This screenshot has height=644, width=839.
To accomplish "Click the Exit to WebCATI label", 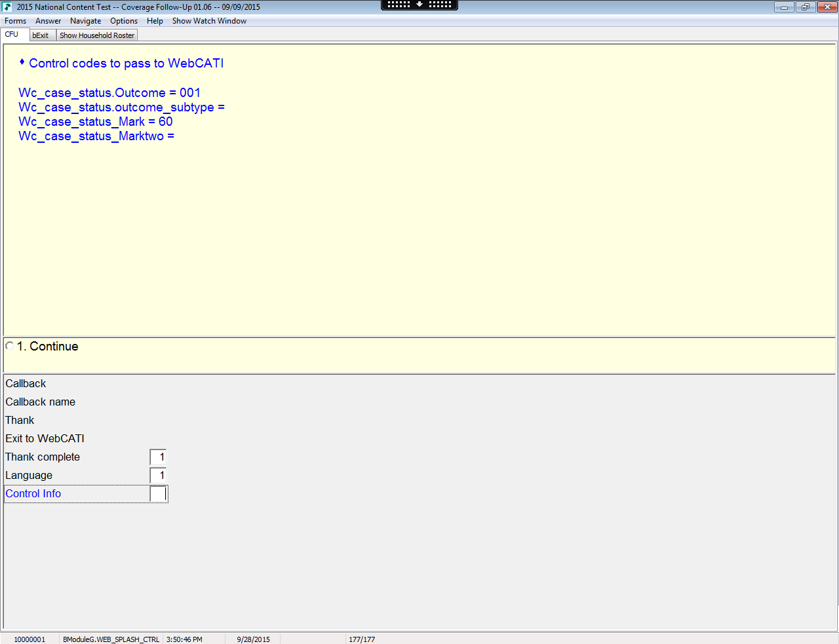I will point(45,438).
